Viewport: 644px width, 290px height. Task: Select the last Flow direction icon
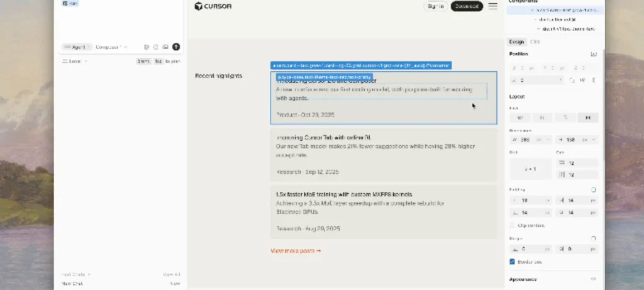click(x=588, y=118)
